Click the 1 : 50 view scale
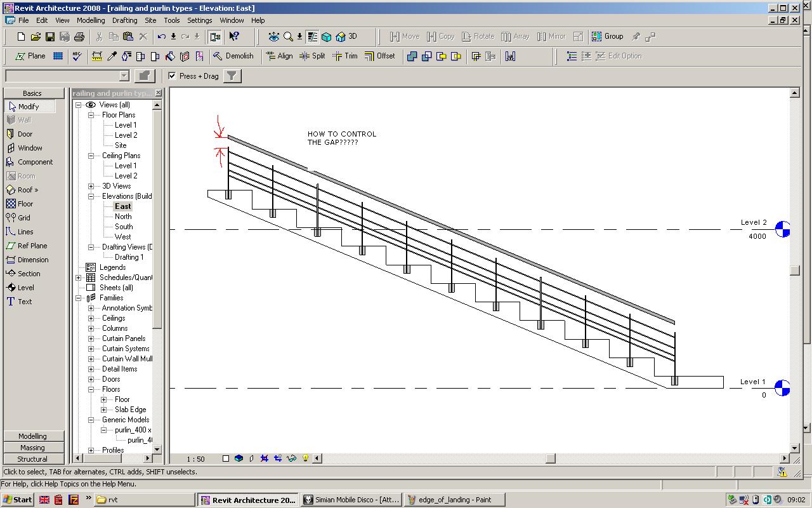 [x=195, y=458]
